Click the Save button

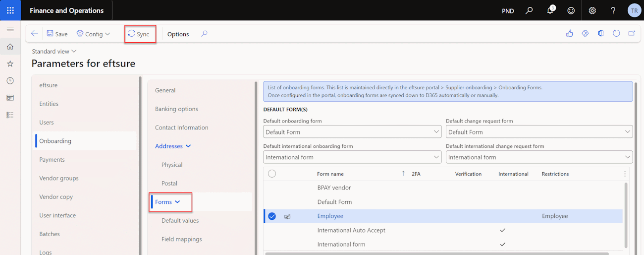57,34
